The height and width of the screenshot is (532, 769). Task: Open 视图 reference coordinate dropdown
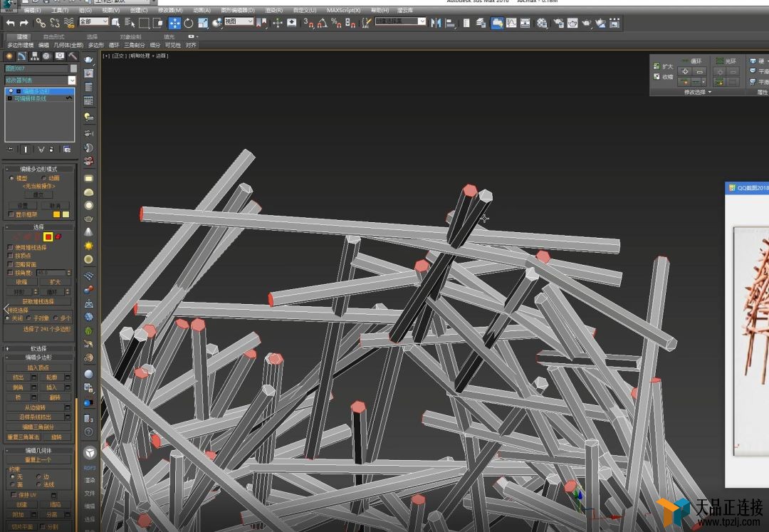click(239, 21)
